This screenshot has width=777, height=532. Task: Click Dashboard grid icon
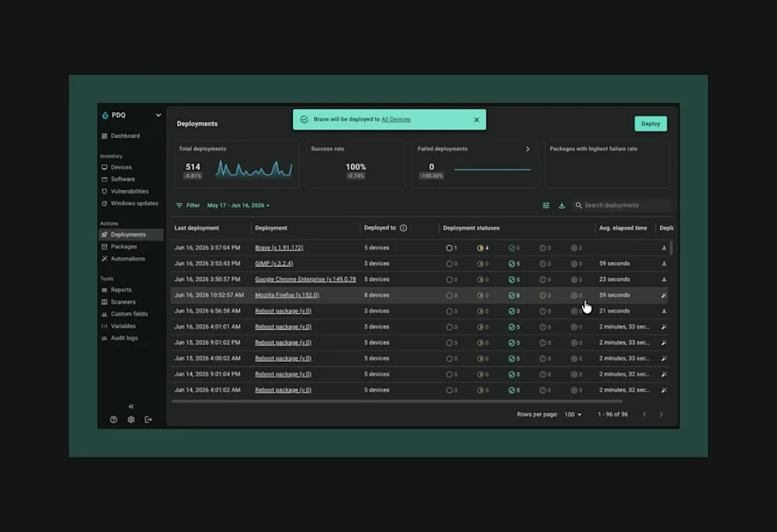click(104, 136)
